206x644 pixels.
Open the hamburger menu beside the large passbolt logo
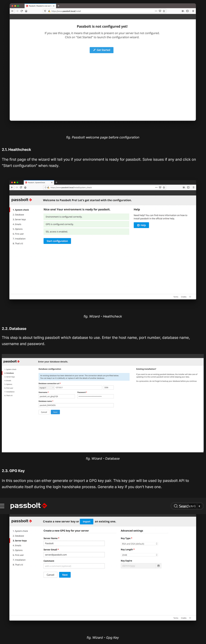[2, 506]
